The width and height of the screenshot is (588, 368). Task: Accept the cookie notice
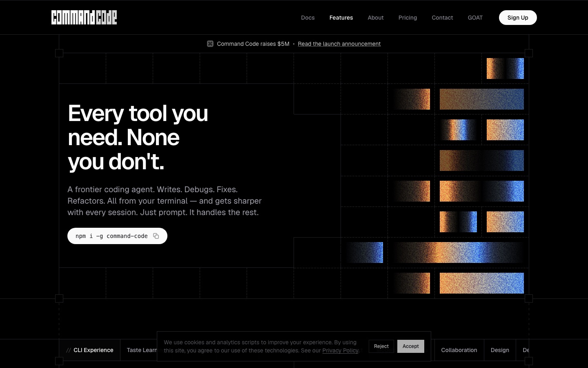[411, 346]
